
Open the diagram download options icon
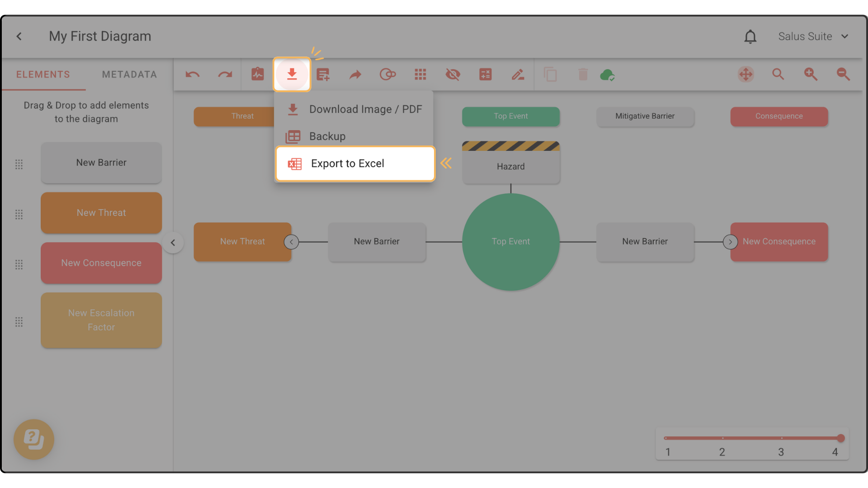click(292, 75)
